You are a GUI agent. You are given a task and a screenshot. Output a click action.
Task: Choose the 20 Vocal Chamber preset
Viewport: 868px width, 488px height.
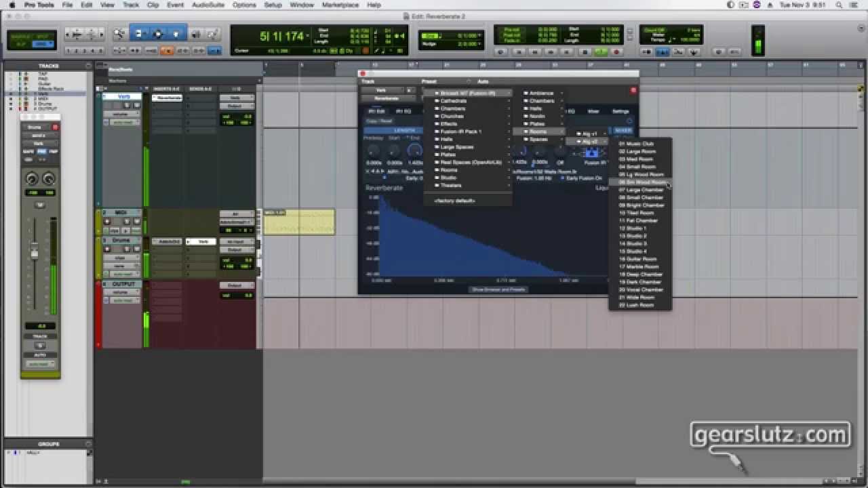click(640, 289)
